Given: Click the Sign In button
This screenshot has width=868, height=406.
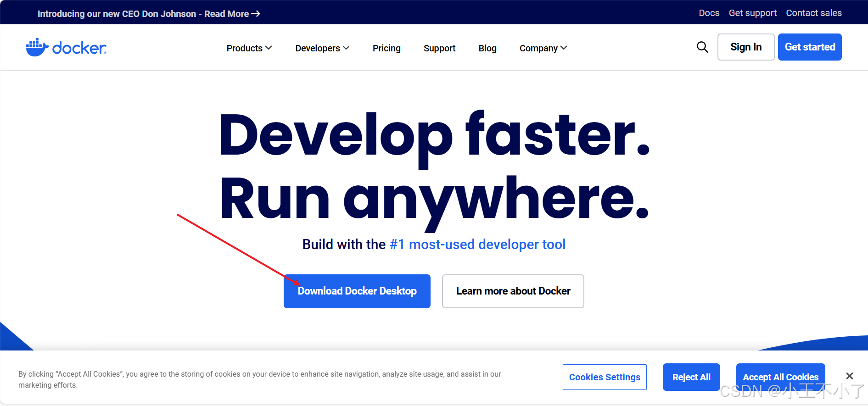Looking at the screenshot, I should pyautogui.click(x=746, y=47).
